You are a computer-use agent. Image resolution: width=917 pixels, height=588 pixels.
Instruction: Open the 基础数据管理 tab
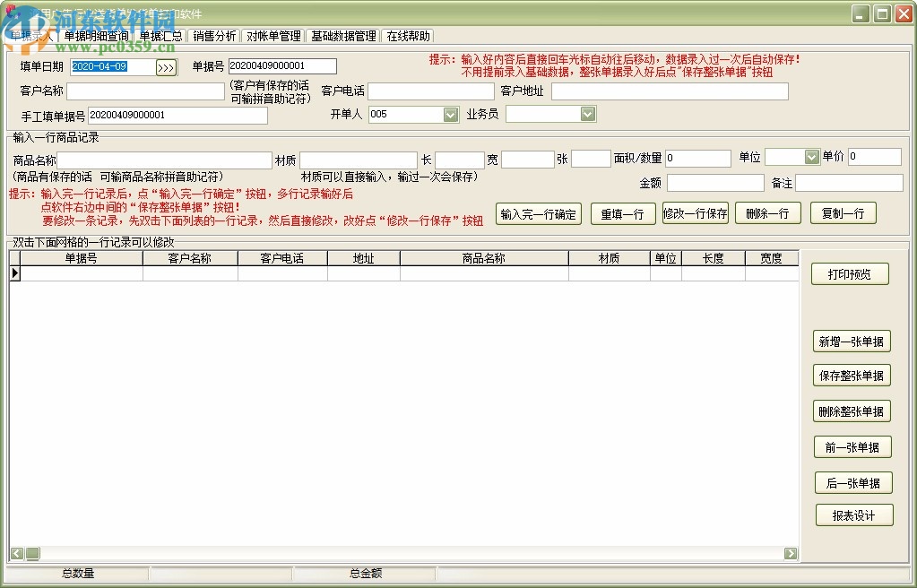pos(343,36)
